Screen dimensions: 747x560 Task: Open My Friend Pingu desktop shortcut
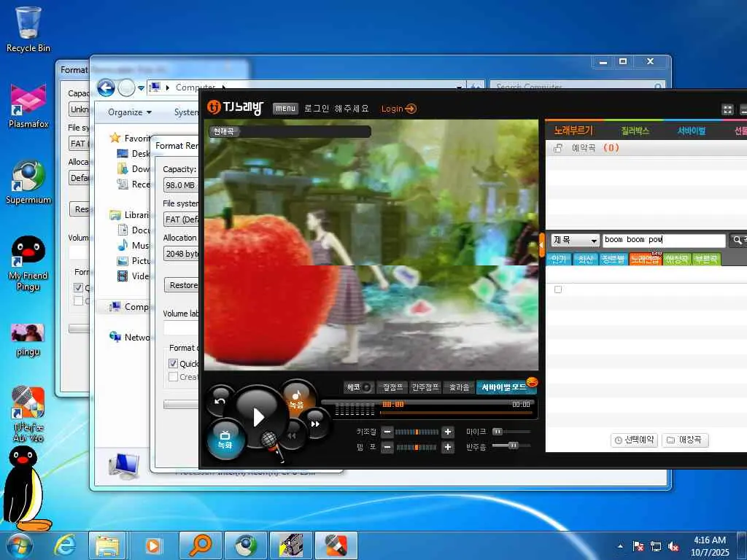(28, 262)
